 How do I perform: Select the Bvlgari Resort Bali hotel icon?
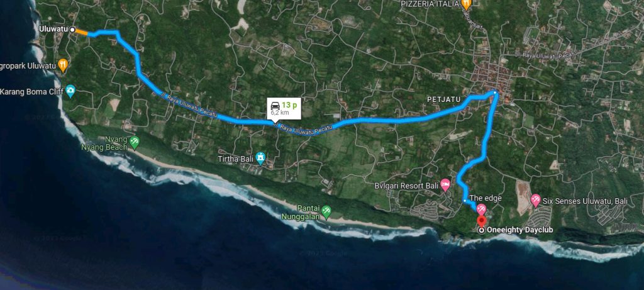445,185
